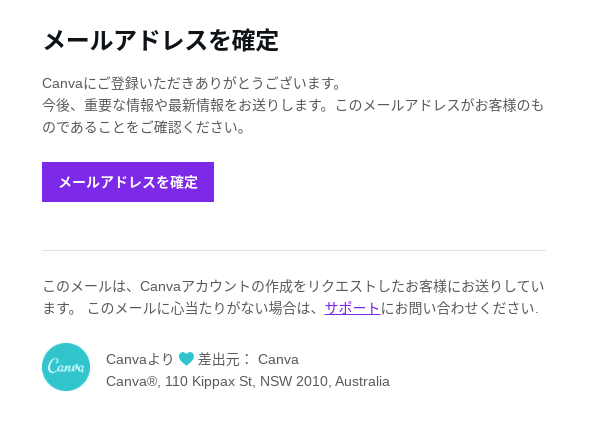Click the purple メールアドレスを確定 button

tap(128, 182)
